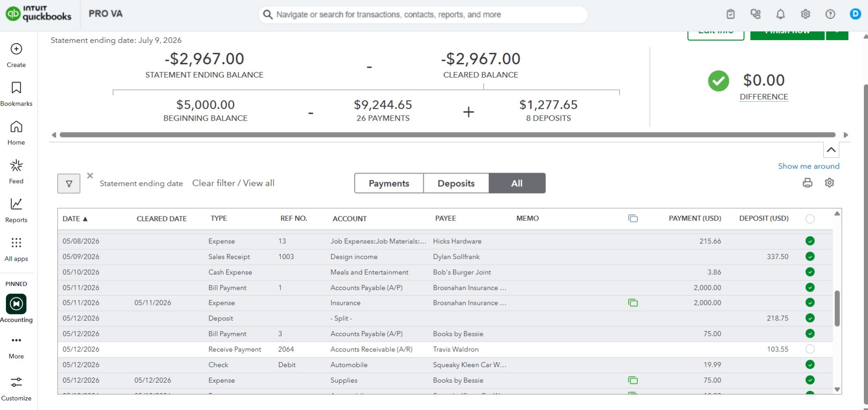Switch to the Payments tab

coord(389,183)
